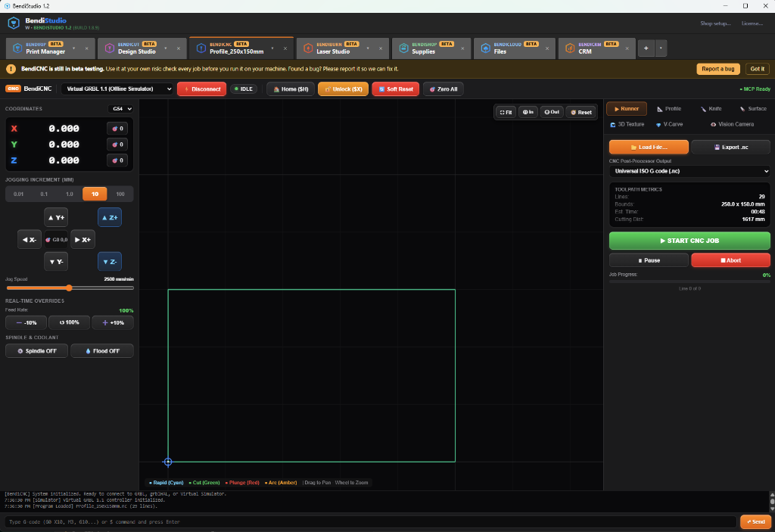Screen dimensions: 775x532
Task: Toggle Flood OFF coolant button
Action: 102,350
